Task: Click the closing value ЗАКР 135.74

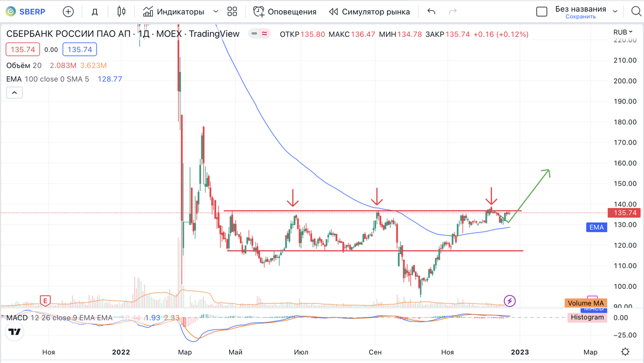Action: (x=448, y=34)
